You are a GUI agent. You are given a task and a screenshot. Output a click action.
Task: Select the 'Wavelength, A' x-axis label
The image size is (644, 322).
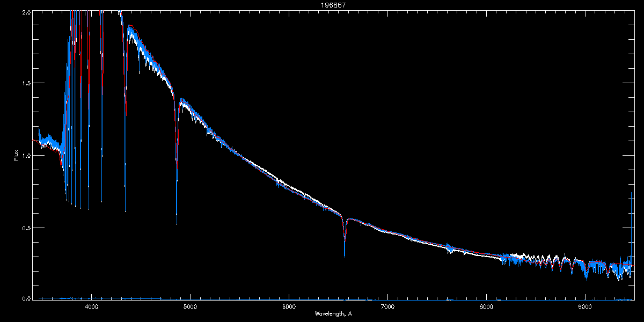point(333,313)
